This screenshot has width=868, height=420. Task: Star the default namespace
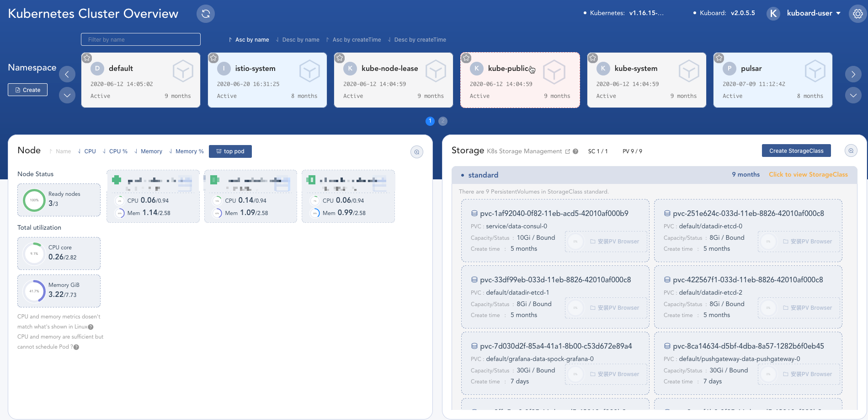click(x=87, y=58)
